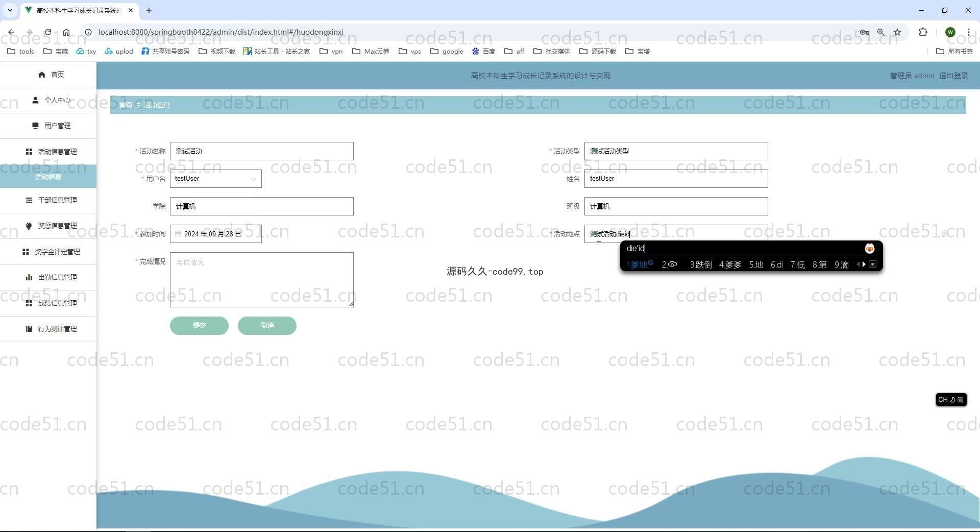Screen dimensions: 980x532
Task: Click the 活动名称 input field
Action: [x=262, y=151]
